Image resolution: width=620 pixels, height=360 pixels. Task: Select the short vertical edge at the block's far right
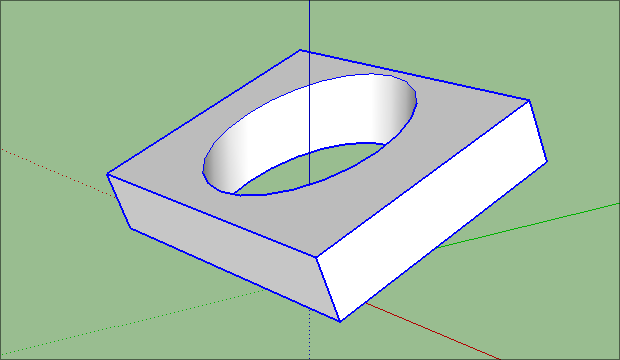pyautogui.click(x=538, y=131)
